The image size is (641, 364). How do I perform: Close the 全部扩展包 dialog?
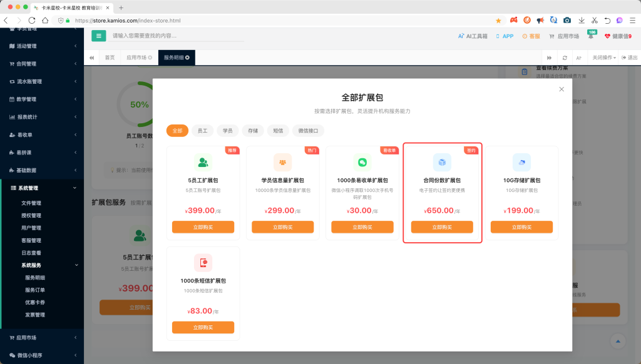(x=562, y=89)
